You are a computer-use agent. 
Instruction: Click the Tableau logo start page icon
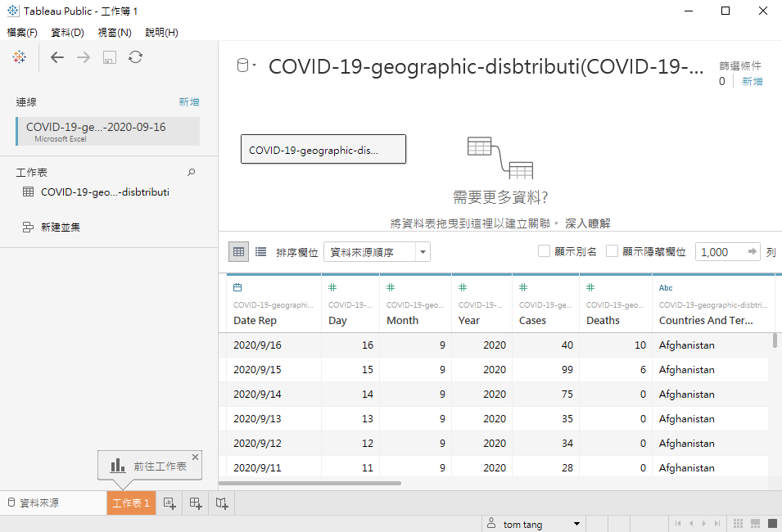pos(20,57)
